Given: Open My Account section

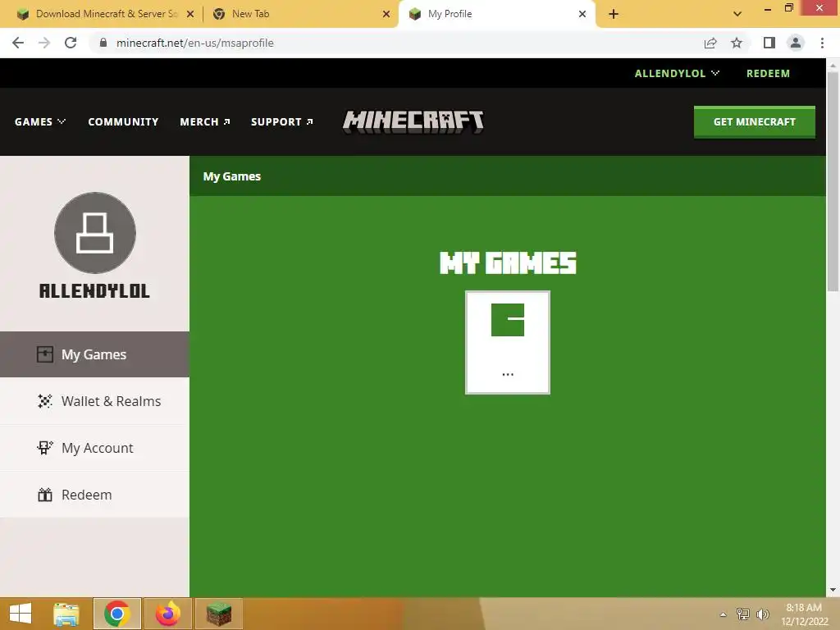Looking at the screenshot, I should [x=94, y=448].
